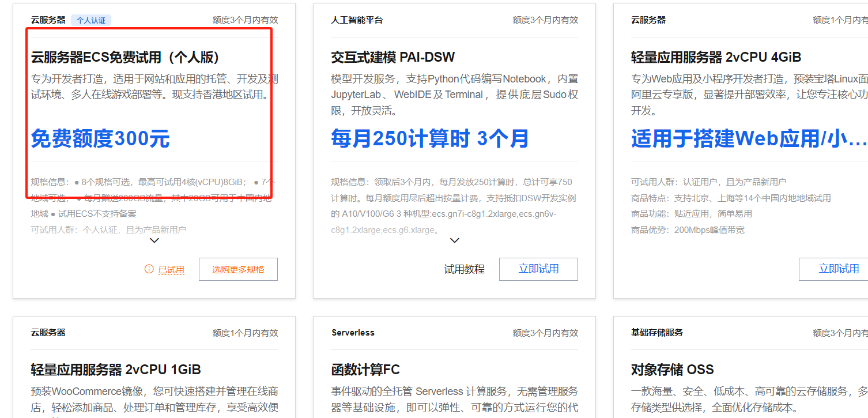
Task: Click 额度3个月内有效 on 函数计算FC card
Action: click(545, 333)
